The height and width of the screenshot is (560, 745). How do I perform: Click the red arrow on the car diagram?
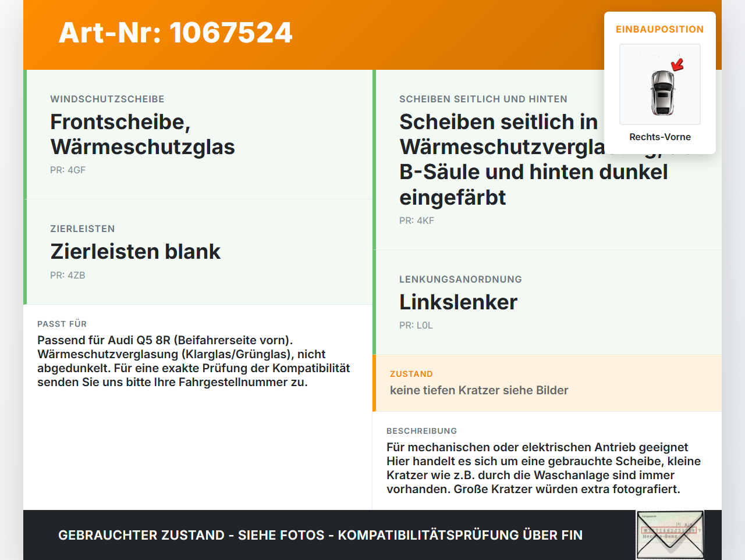click(x=677, y=65)
